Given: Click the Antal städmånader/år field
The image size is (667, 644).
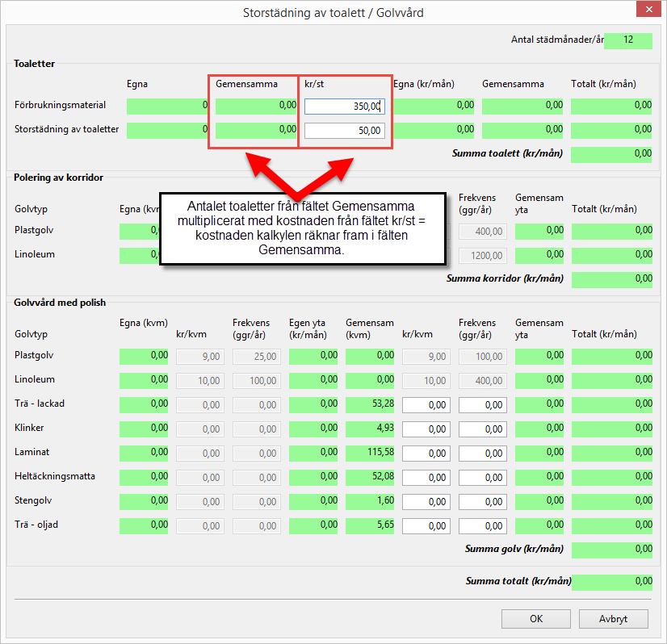Looking at the screenshot, I should click(x=627, y=41).
